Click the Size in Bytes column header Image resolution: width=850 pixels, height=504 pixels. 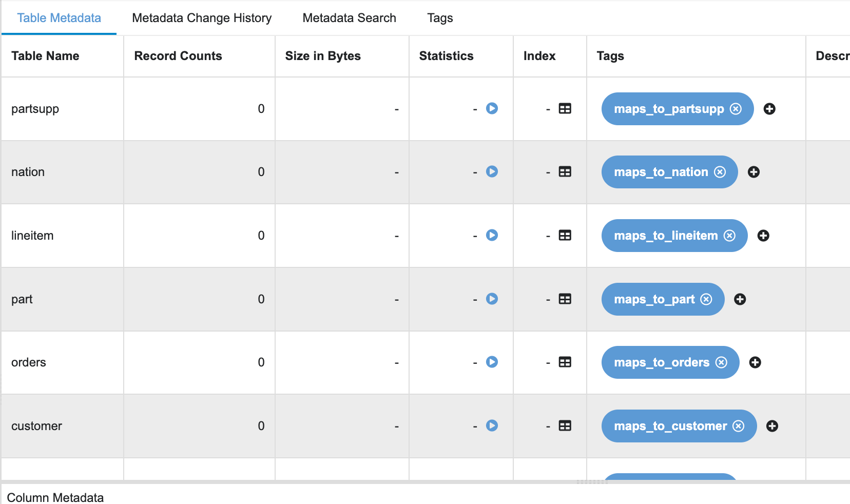tap(323, 56)
